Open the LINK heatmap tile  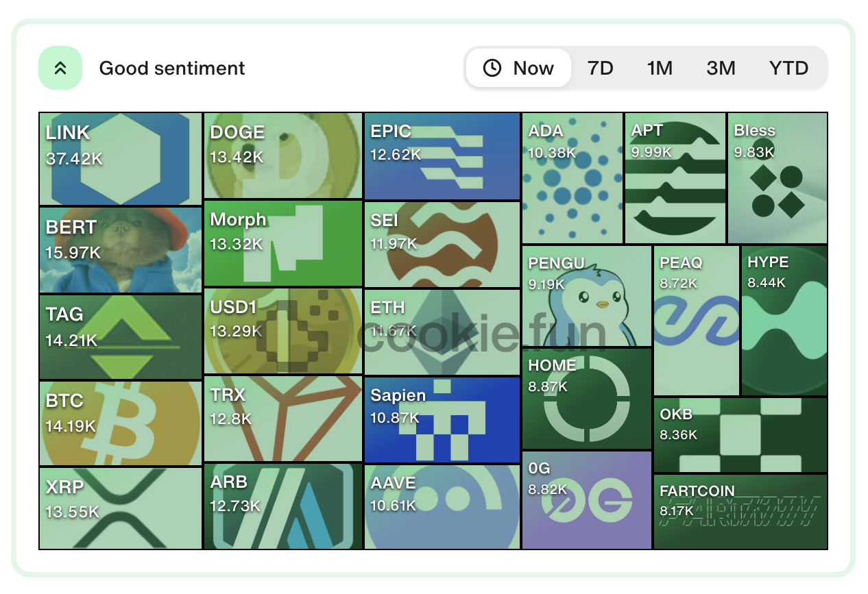[121, 159]
